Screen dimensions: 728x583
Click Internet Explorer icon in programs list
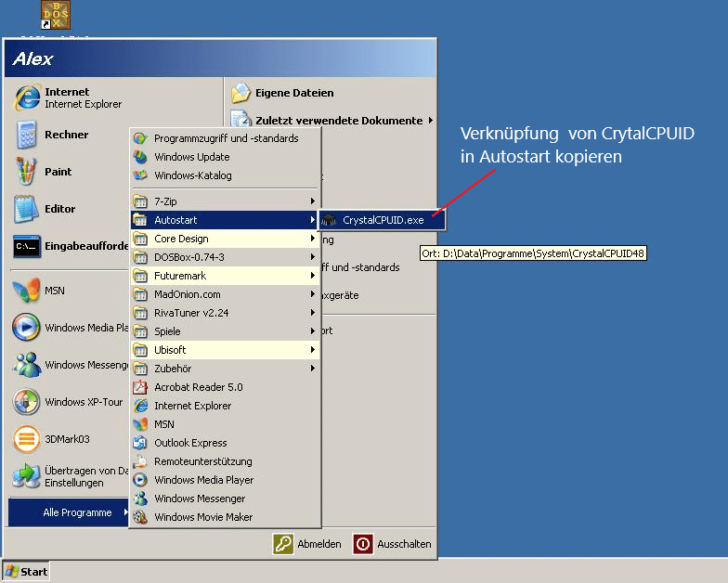140,406
